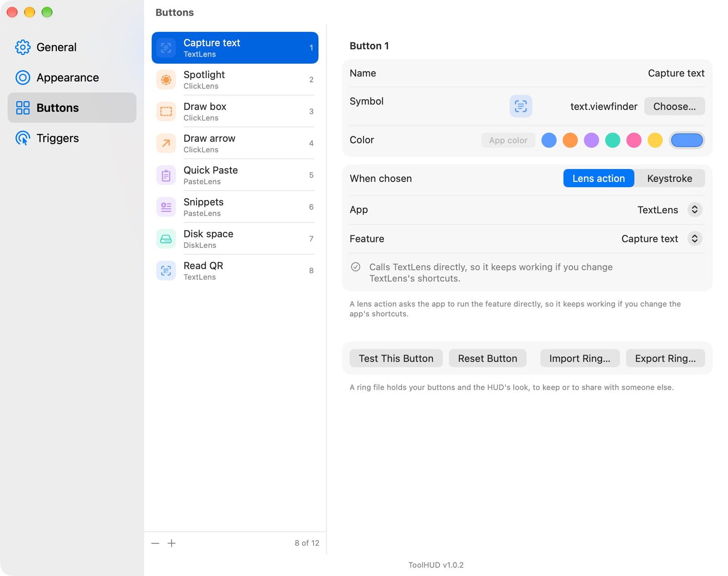Click the Snippets list icon
Screen dimensions: 728x576
[x=166, y=207]
